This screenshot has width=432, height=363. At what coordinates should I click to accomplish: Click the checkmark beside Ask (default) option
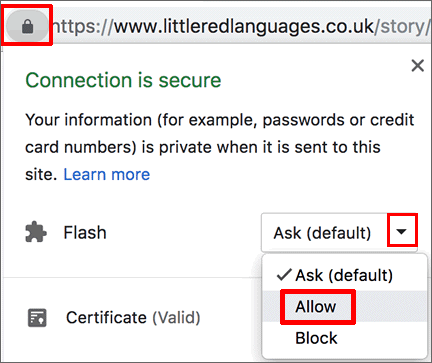click(x=284, y=275)
